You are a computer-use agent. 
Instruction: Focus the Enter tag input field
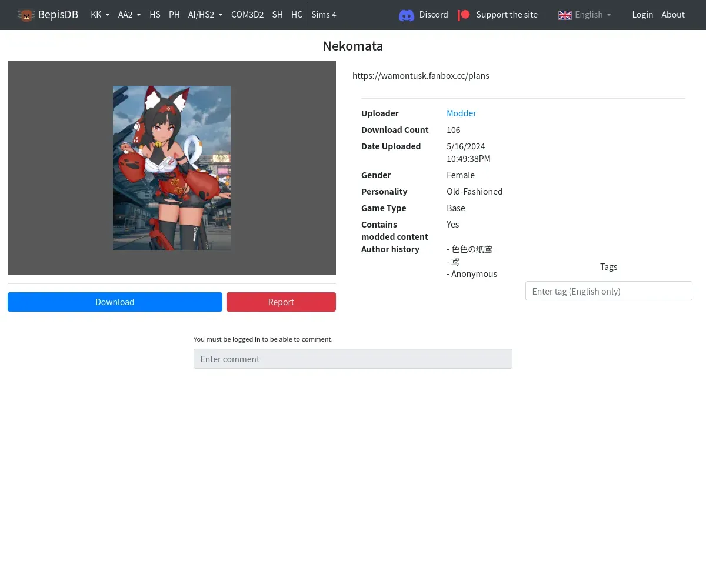coord(608,291)
